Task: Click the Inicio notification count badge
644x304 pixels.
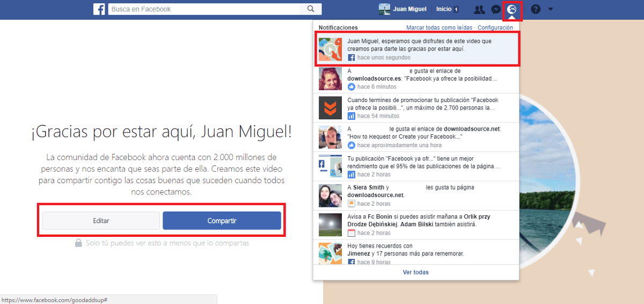Action: (x=456, y=9)
